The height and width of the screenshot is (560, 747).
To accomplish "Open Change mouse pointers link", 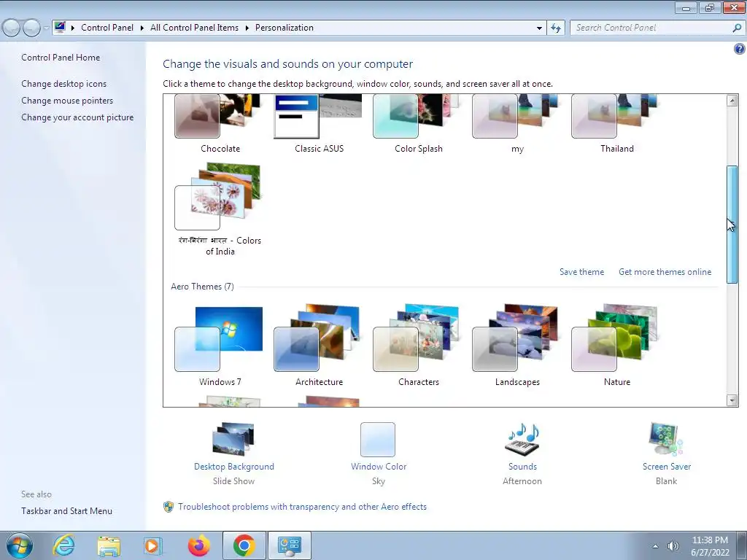I will tap(67, 101).
